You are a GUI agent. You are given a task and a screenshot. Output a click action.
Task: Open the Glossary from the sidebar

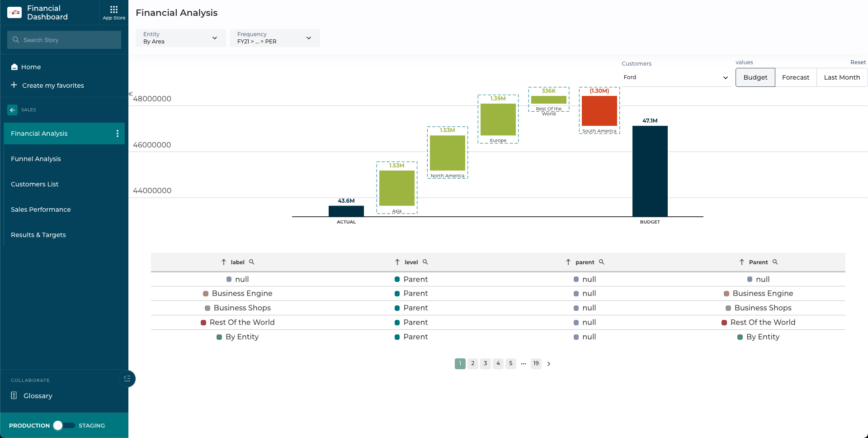[x=38, y=395]
